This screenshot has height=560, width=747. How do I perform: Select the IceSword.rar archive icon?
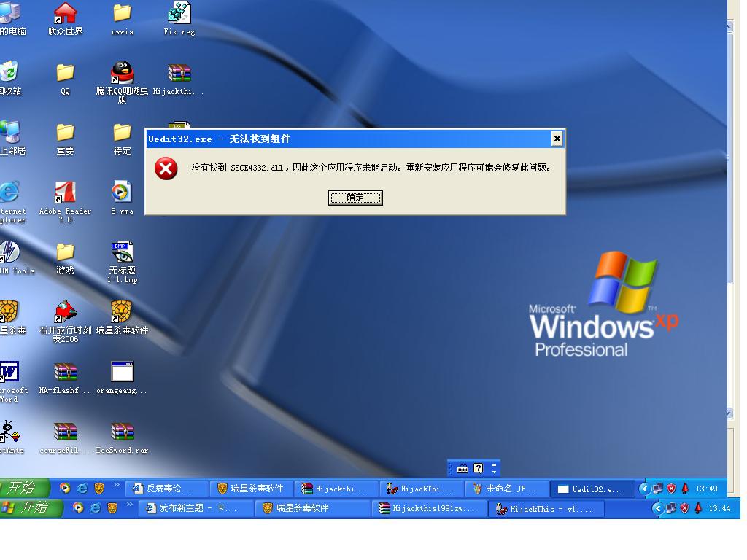tap(123, 438)
